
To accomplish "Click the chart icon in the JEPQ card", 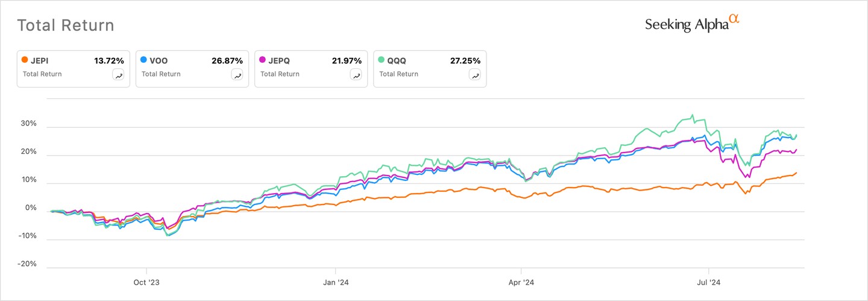I will (x=357, y=75).
